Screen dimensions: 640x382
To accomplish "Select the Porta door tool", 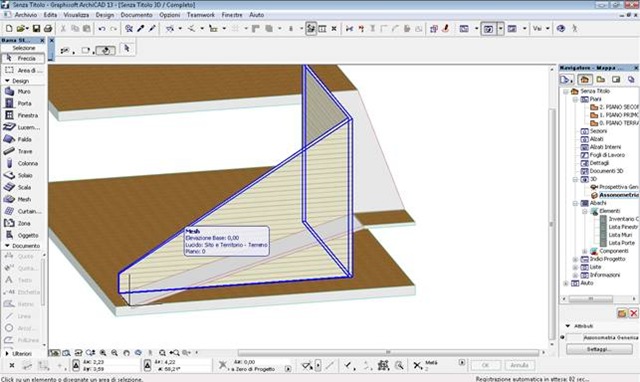I will 23,103.
